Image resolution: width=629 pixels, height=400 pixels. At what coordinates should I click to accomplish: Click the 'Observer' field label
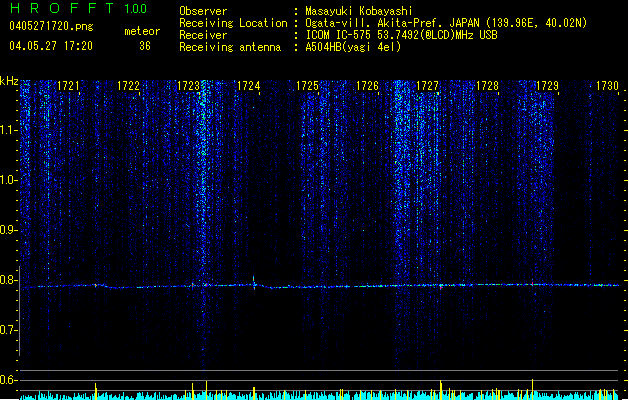tap(203, 11)
